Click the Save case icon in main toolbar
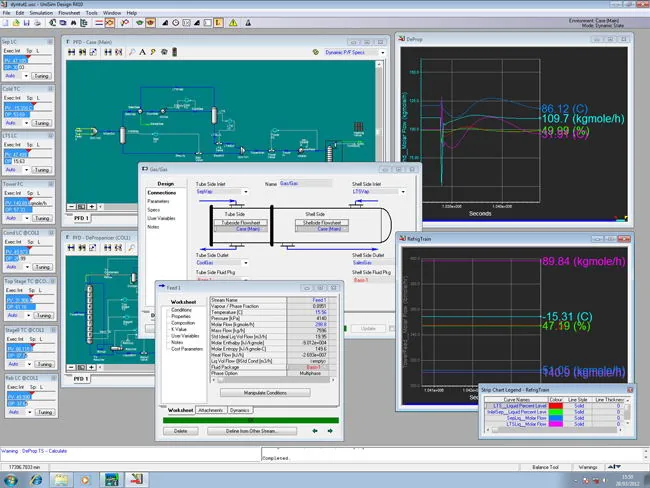This screenshot has width=650, height=488. click(27, 23)
